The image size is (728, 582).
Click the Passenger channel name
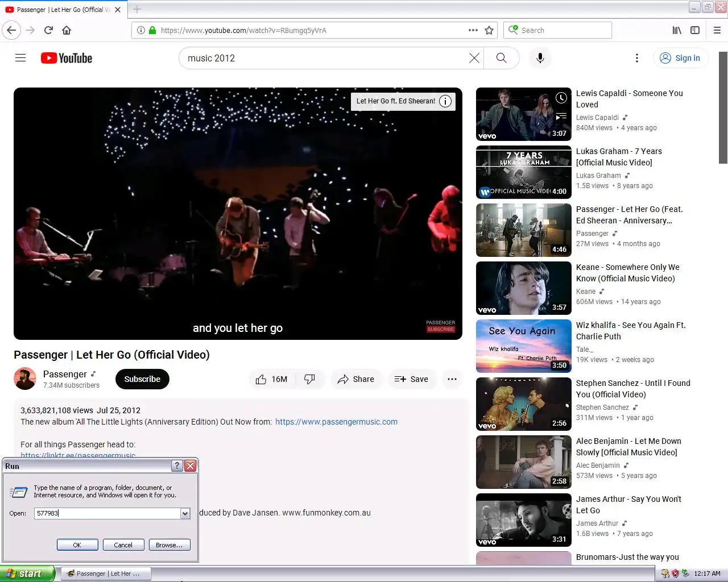click(65, 374)
